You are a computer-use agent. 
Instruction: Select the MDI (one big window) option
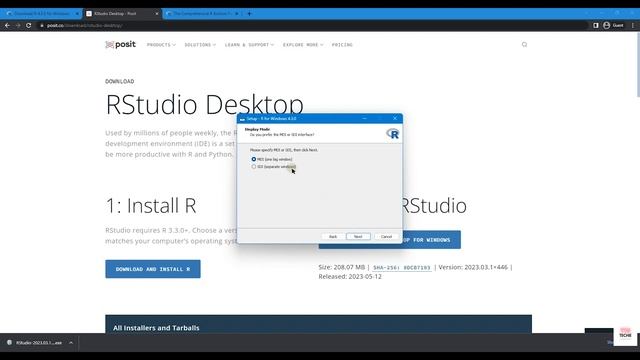[x=254, y=159]
